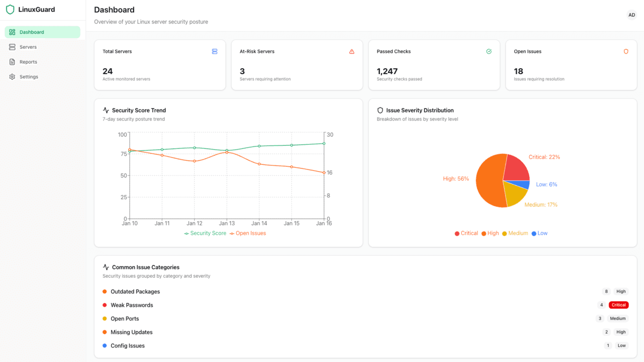
Task: Click the Critical badge next to Weak Passwords
Action: [618, 305]
